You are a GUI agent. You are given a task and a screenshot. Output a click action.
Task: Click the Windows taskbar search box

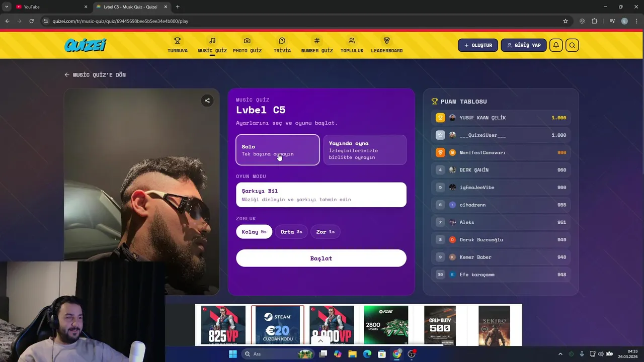point(278,354)
